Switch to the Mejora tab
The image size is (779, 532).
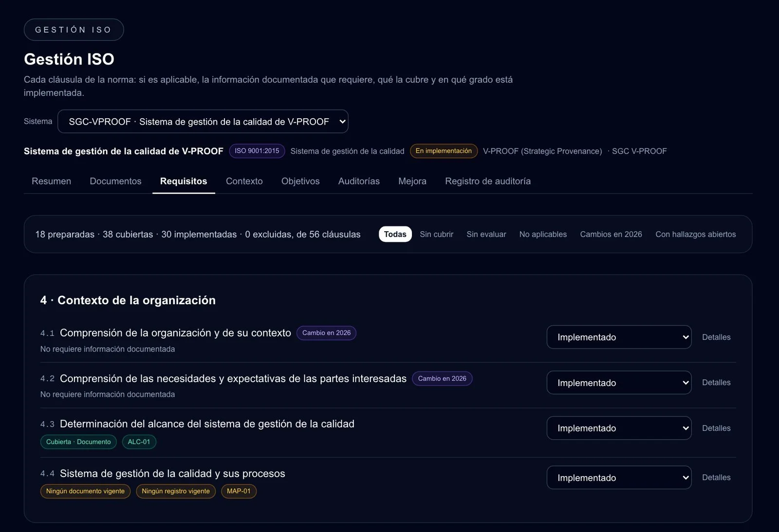click(412, 181)
